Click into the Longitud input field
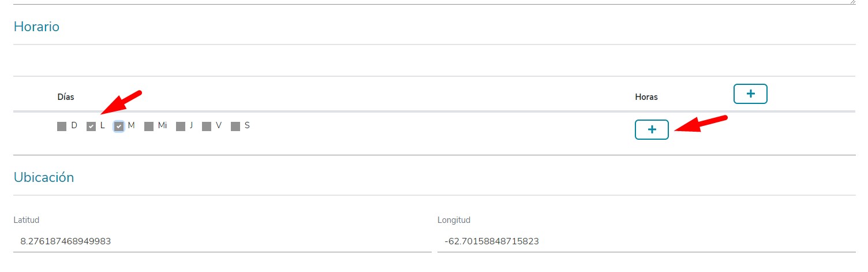This screenshot has width=868, height=272. pyautogui.click(x=646, y=241)
